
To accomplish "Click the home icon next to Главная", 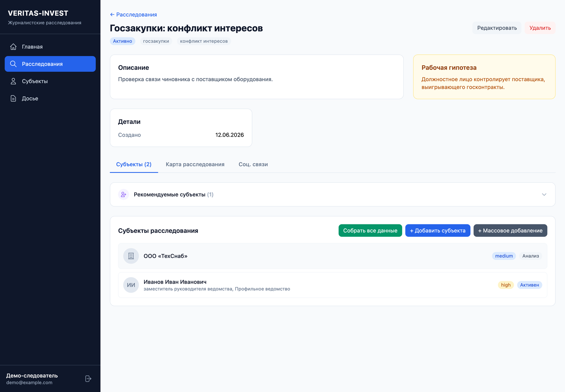I will 13,47.
